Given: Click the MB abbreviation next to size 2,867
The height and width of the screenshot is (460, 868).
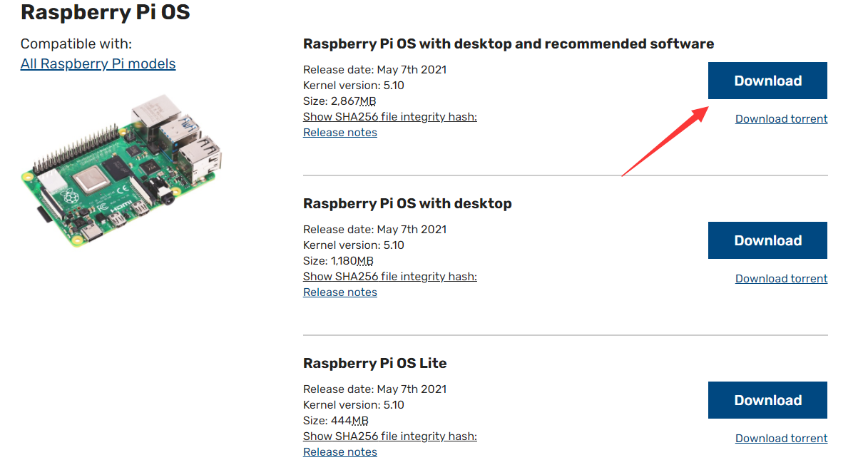Looking at the screenshot, I should 367,101.
